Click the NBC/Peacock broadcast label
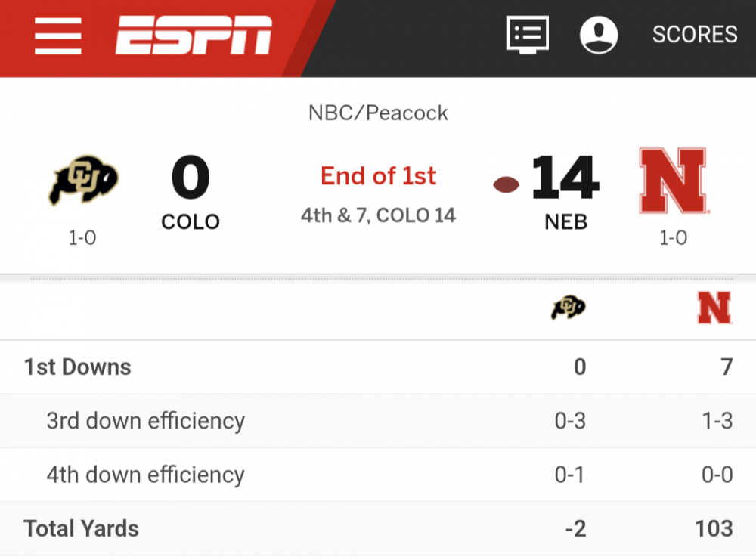This screenshot has height=560, width=756. [378, 113]
